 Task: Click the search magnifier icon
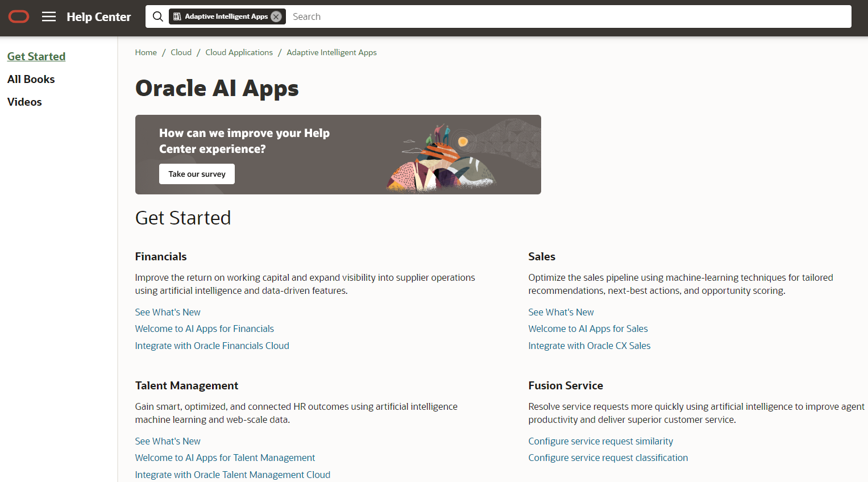(157, 16)
